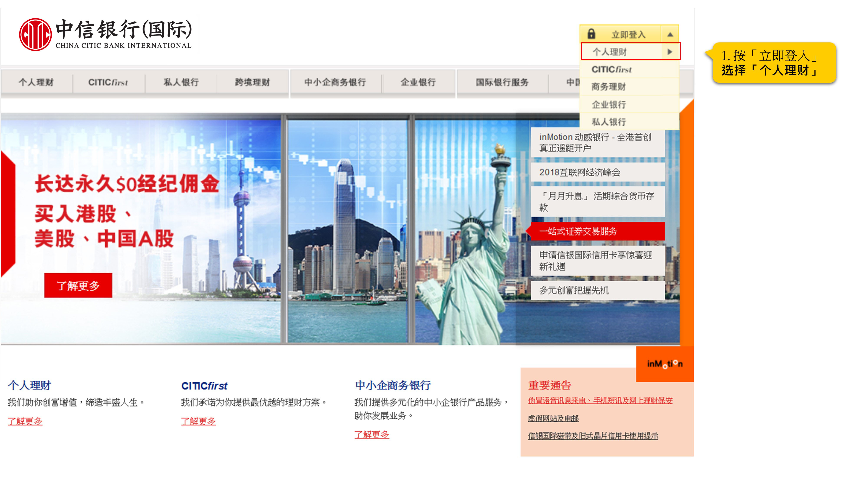Open the 私人银行 navigation tab
868x488 pixels.
click(x=181, y=82)
